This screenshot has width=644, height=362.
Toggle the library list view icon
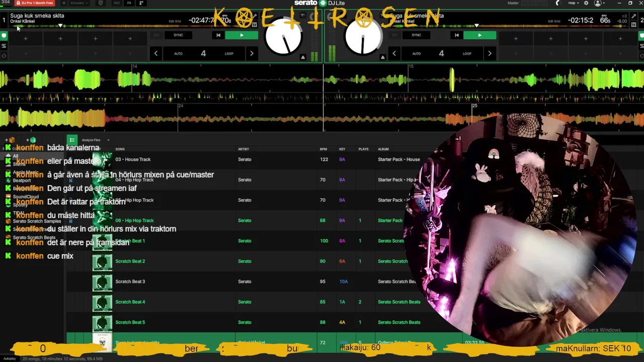tap(72, 140)
